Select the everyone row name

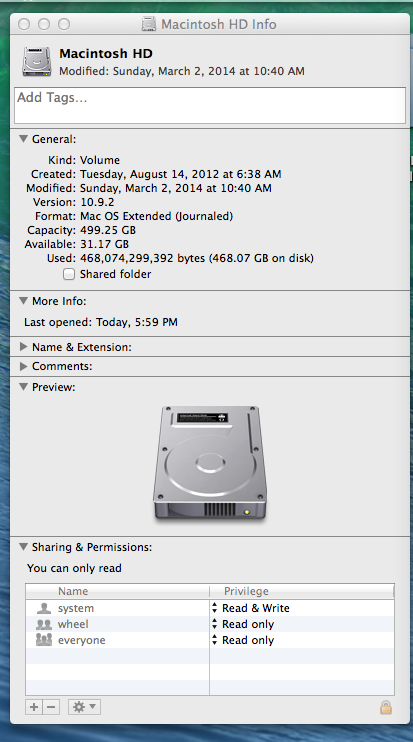pyautogui.click(x=81, y=640)
